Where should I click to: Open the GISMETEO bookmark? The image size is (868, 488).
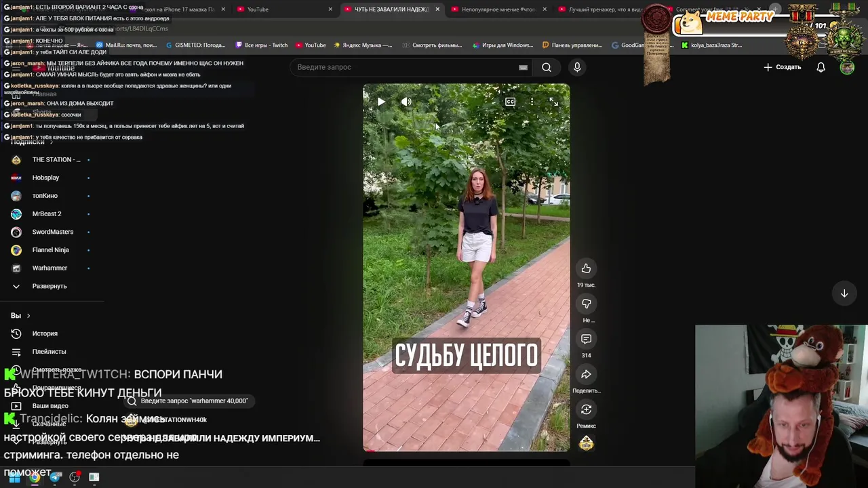[195, 45]
